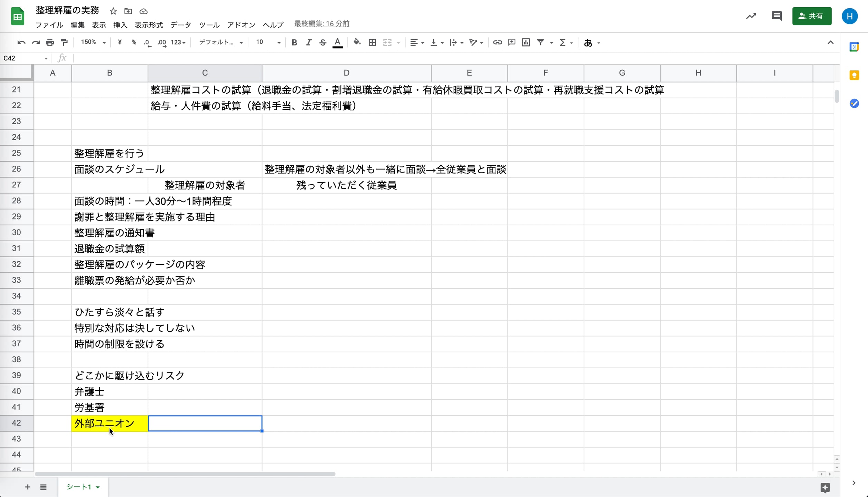Screen dimensions: 868x497
Task: Click the insert link icon
Action: click(x=497, y=42)
